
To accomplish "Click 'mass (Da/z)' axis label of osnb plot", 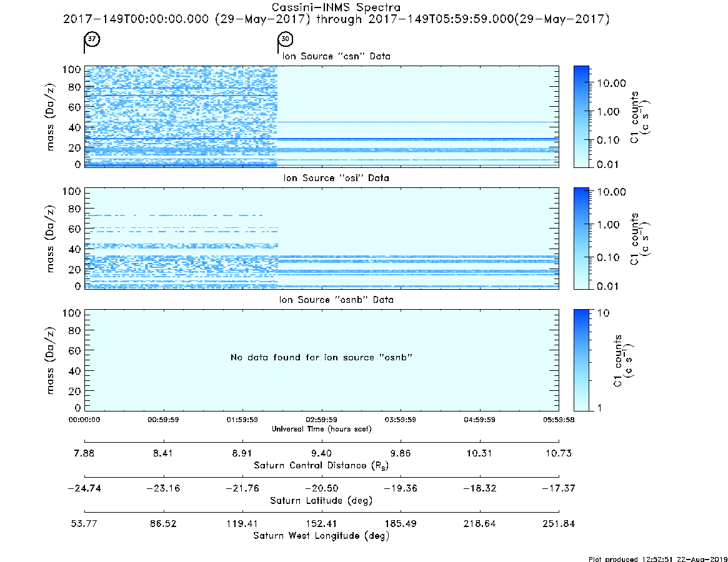I will click(50, 360).
